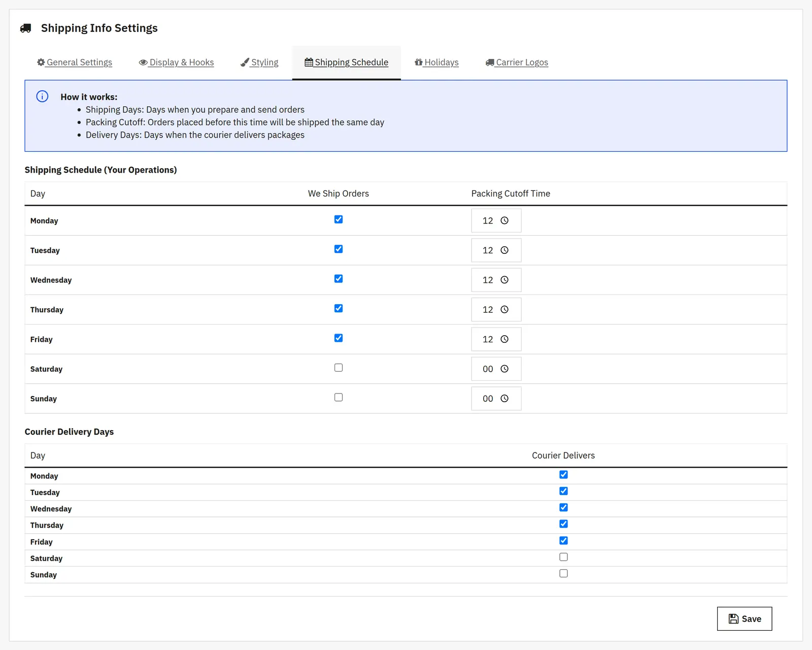Image resolution: width=812 pixels, height=650 pixels.
Task: Edit Sunday packing cutoff hour value
Action: pos(488,399)
